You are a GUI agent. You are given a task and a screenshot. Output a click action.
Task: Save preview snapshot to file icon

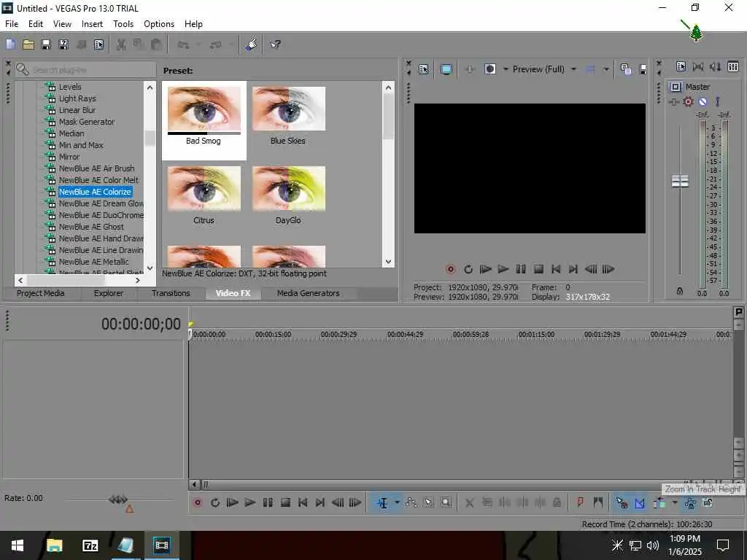(643, 69)
